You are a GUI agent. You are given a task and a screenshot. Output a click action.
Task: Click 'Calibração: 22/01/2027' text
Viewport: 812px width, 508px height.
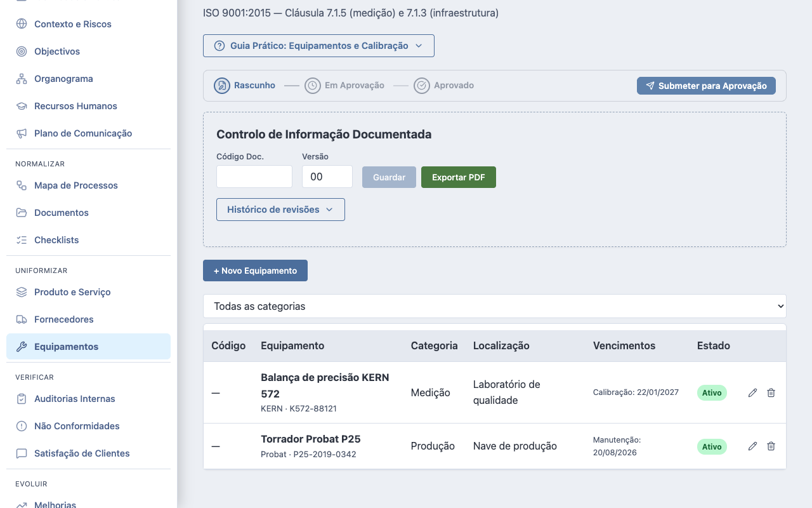tap(636, 392)
